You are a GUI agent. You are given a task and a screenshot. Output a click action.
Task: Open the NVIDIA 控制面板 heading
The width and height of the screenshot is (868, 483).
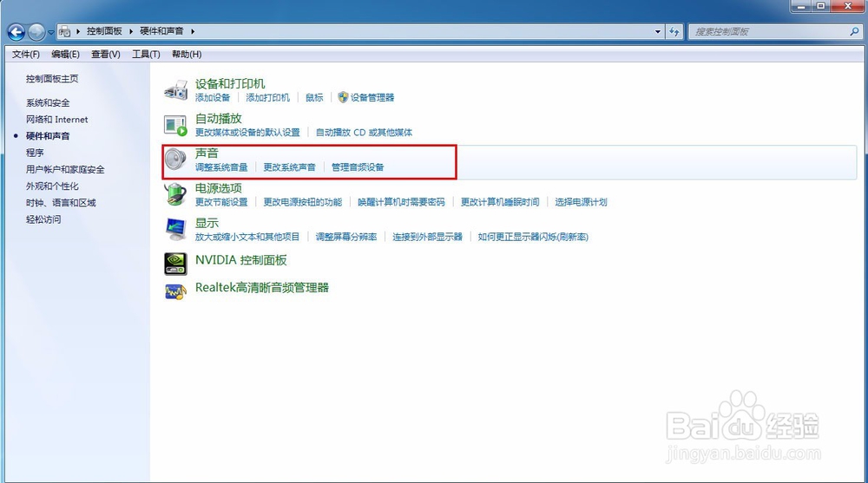tap(241, 260)
